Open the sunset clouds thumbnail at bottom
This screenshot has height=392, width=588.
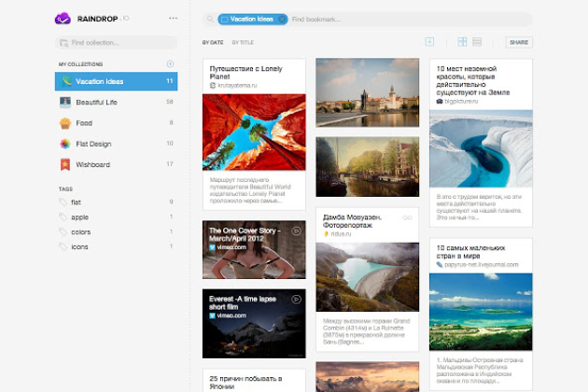(x=367, y=377)
